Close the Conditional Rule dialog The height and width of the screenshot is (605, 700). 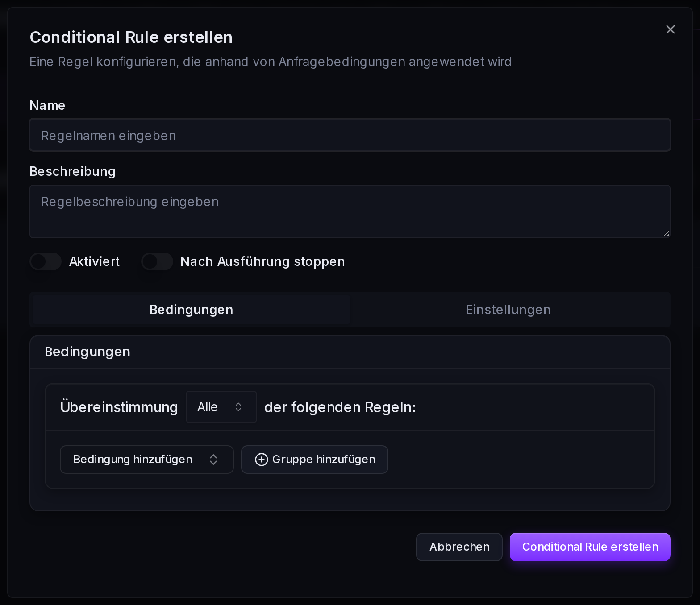click(670, 29)
